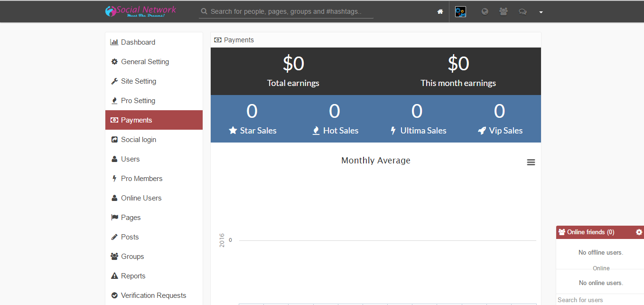
Task: Select Pro Setting in the sidebar
Action: [x=138, y=101]
